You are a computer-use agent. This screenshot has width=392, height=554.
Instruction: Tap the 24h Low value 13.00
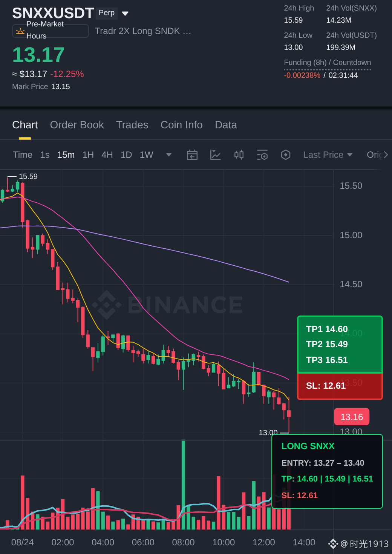click(x=293, y=47)
